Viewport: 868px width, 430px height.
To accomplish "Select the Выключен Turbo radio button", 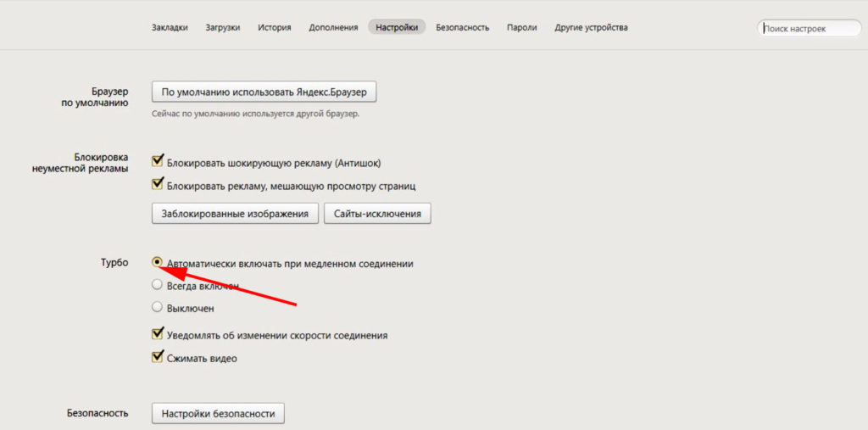I will (x=157, y=308).
